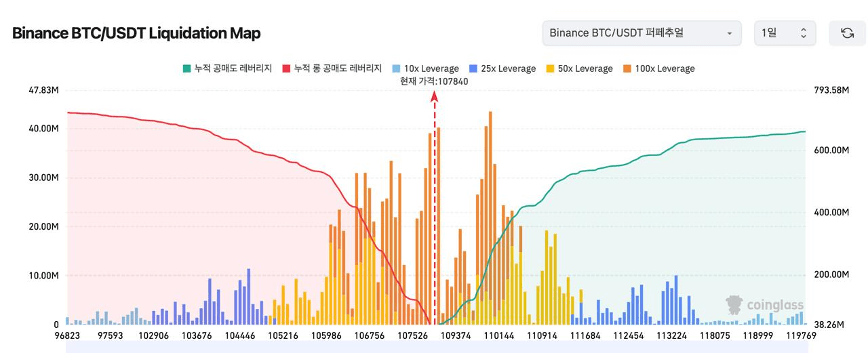
Task: Toggle the 10x Leverage legend entry
Action: point(425,68)
